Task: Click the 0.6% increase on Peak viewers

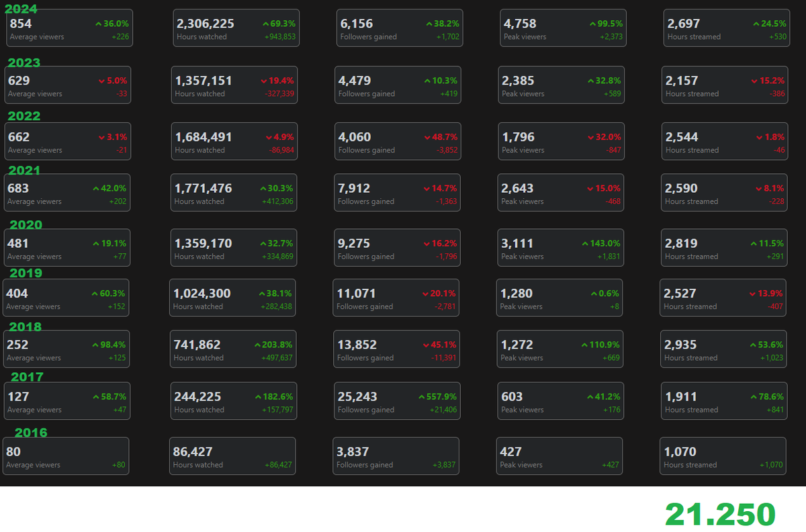Action: point(604,294)
